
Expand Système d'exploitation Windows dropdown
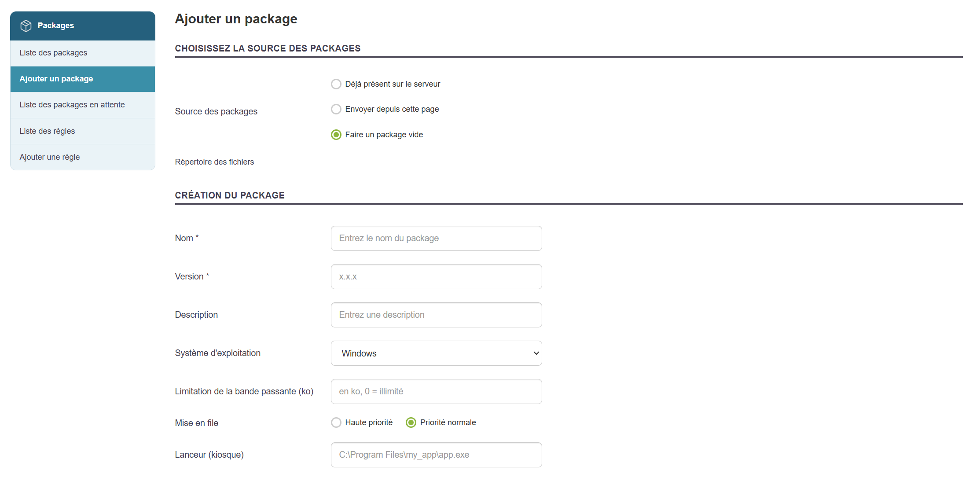click(436, 353)
